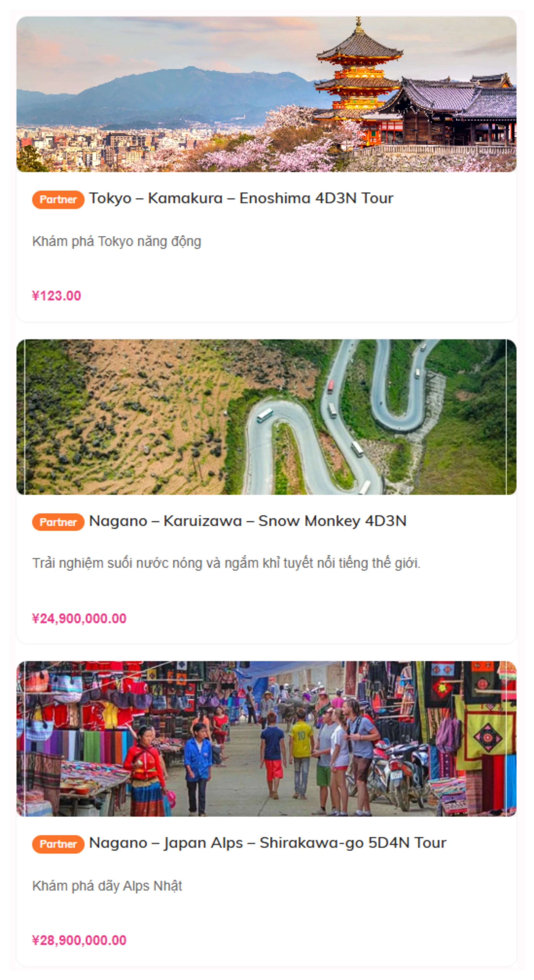
Task: Click the cherry blossoms in the temple photo
Action: (267, 152)
